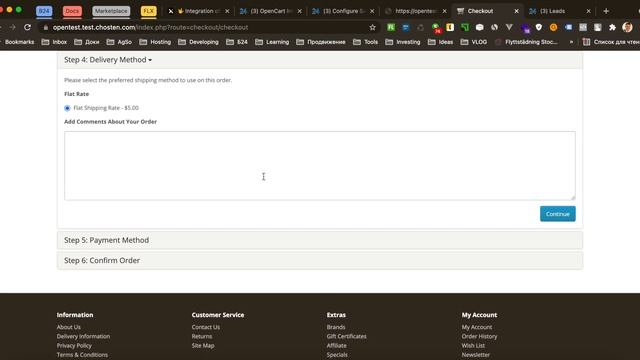This screenshot has width=640, height=360.
Task: Click the orange circle extension icon
Action: [x=553, y=27]
